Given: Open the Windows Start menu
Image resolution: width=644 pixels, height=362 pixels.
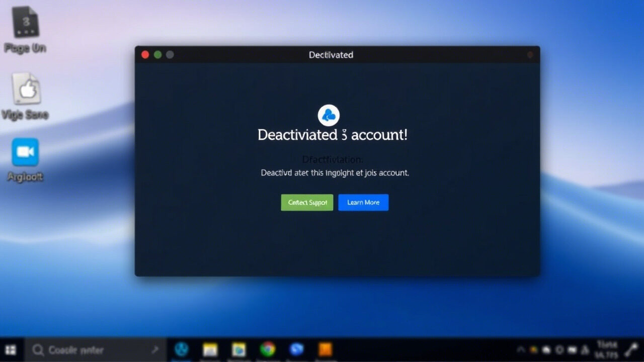Looking at the screenshot, I should coord(11,350).
